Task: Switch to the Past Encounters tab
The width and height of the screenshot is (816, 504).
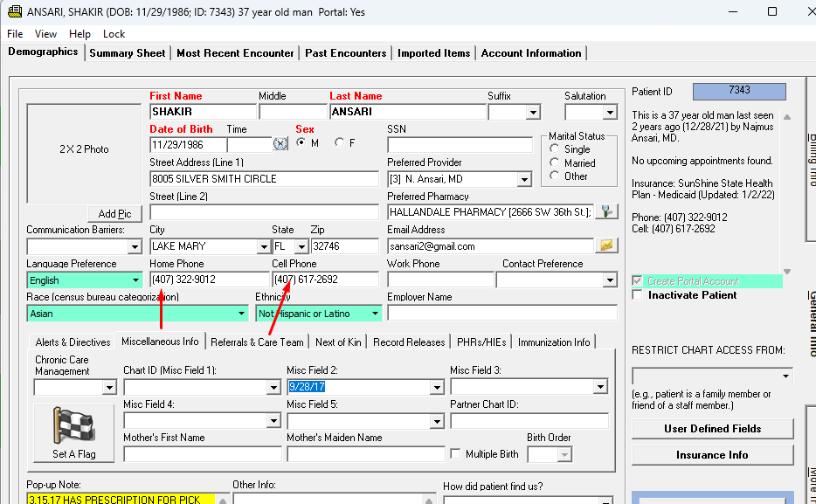Action: pos(346,53)
